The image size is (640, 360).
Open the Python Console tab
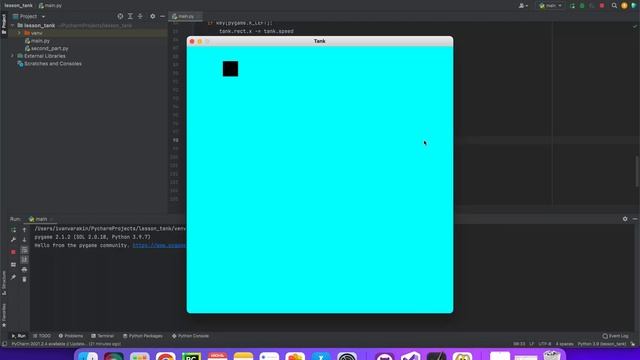pos(190,336)
